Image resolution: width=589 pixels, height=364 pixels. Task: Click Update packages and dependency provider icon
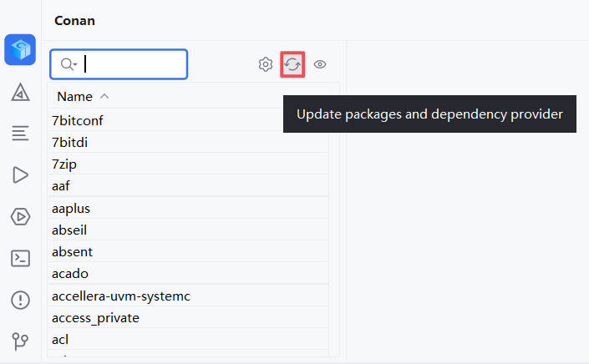tap(292, 64)
